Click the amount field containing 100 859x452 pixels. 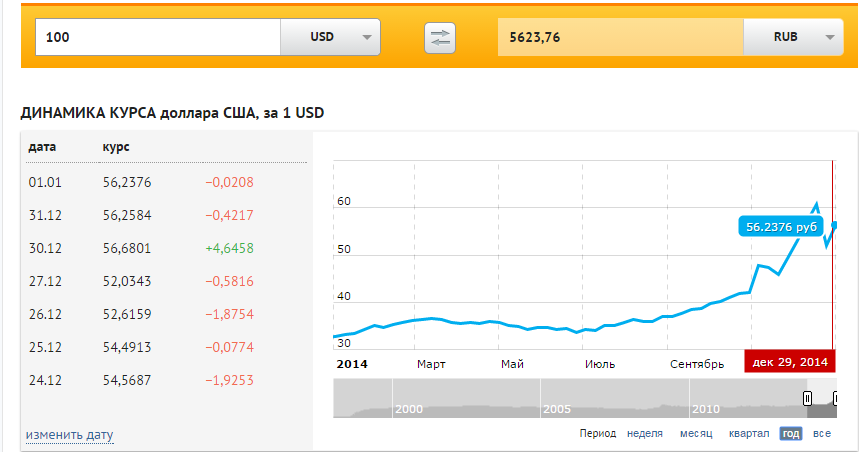click(x=158, y=37)
